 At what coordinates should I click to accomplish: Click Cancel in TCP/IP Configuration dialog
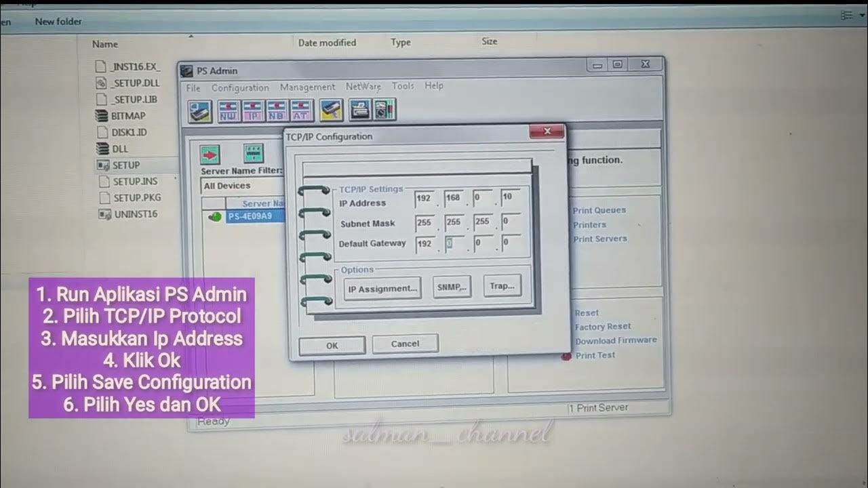click(405, 344)
